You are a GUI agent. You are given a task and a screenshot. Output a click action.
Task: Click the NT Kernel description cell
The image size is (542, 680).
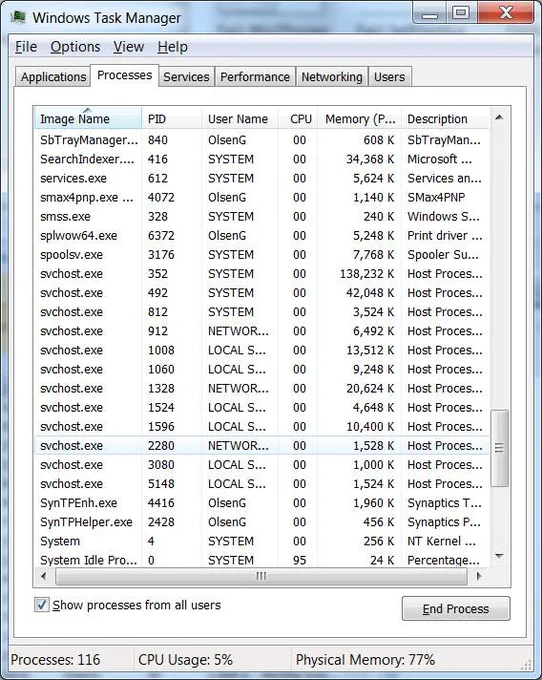[441, 541]
